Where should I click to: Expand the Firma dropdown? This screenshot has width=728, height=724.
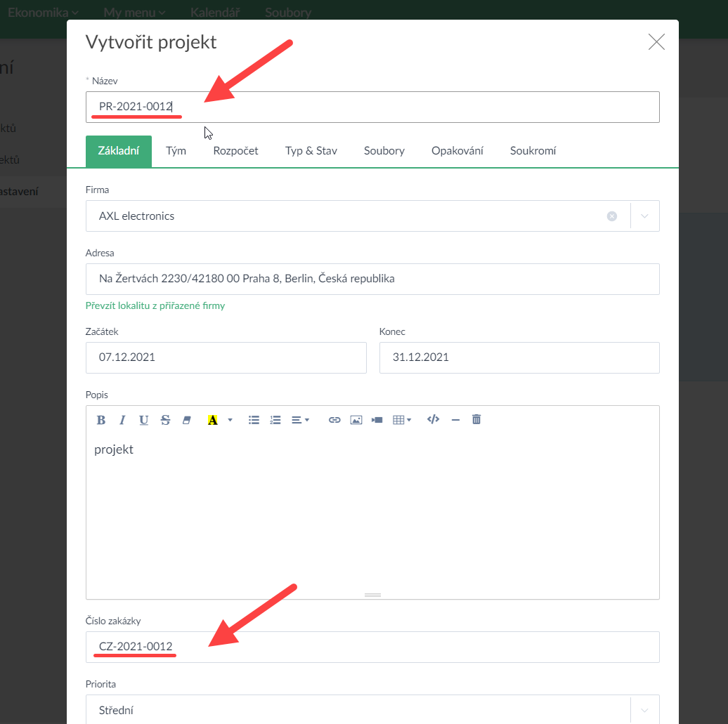[645, 216]
